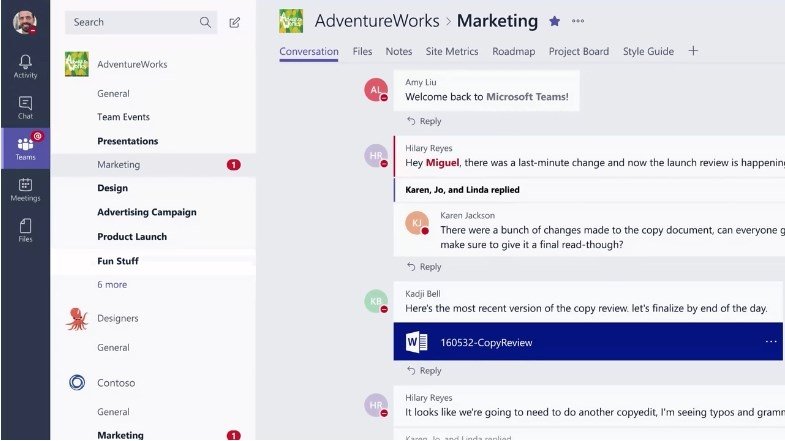Click the red badge on AdventureWorks Marketing channel
Viewport: 785px width, 441px height.
coord(233,165)
